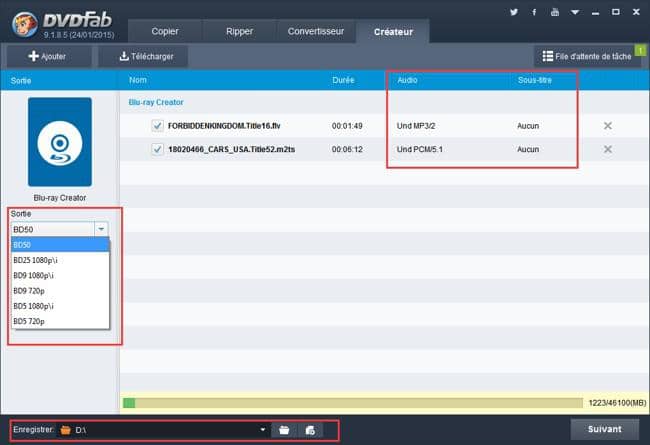Open File d'attente de tâche queue
The width and height of the screenshot is (650, 445).
(587, 56)
